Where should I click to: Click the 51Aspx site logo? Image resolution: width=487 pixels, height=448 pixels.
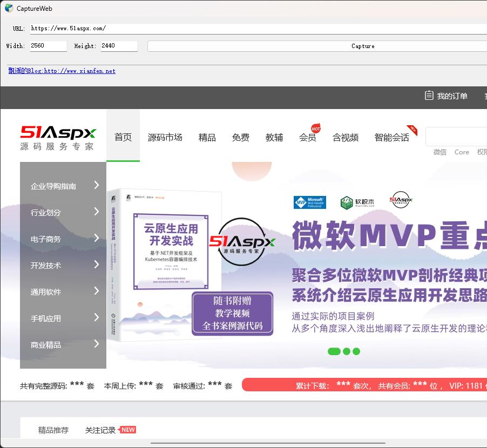58,138
